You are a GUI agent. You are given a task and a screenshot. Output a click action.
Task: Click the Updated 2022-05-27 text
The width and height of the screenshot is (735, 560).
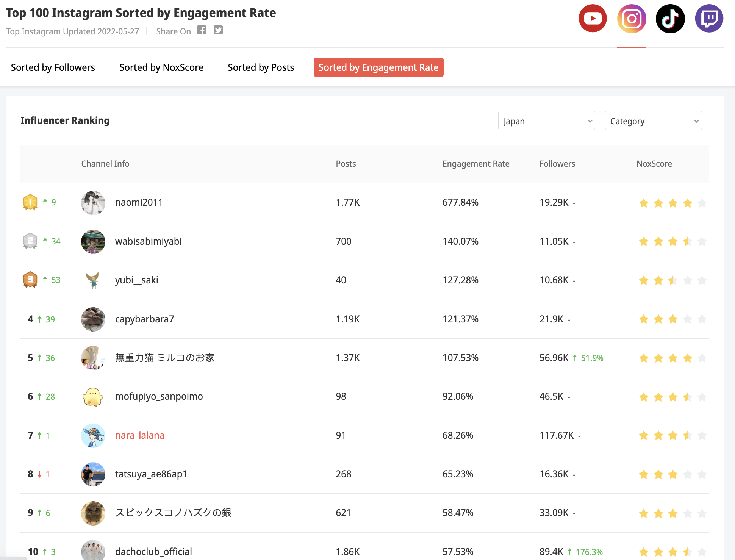(x=101, y=31)
